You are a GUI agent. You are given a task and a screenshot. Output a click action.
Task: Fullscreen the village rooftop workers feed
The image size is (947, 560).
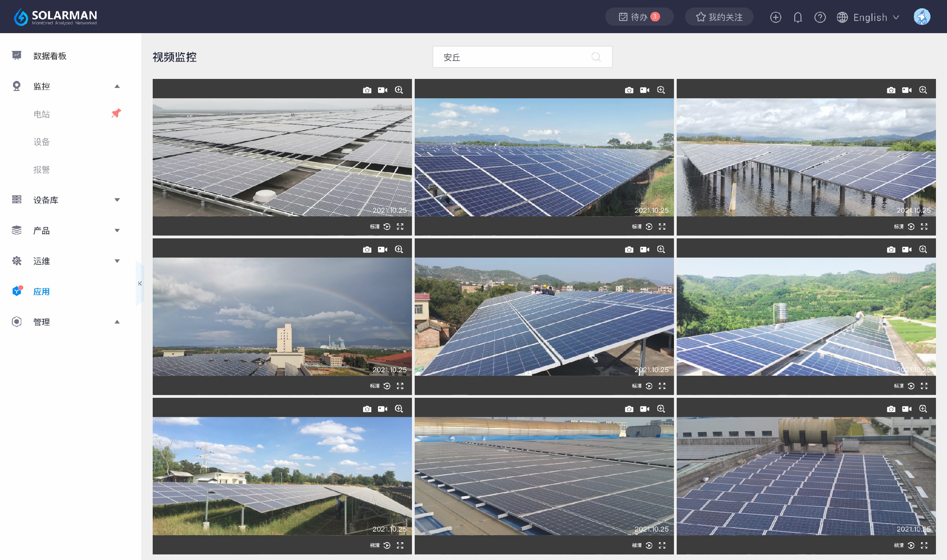[x=662, y=386]
